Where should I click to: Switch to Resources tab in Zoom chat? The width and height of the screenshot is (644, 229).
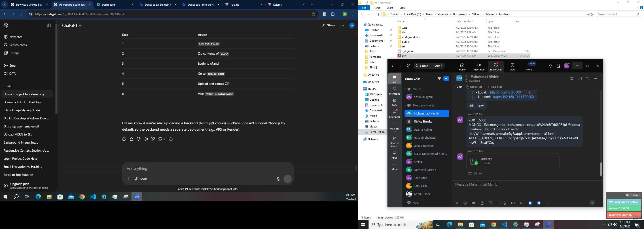pyautogui.click(x=474, y=87)
